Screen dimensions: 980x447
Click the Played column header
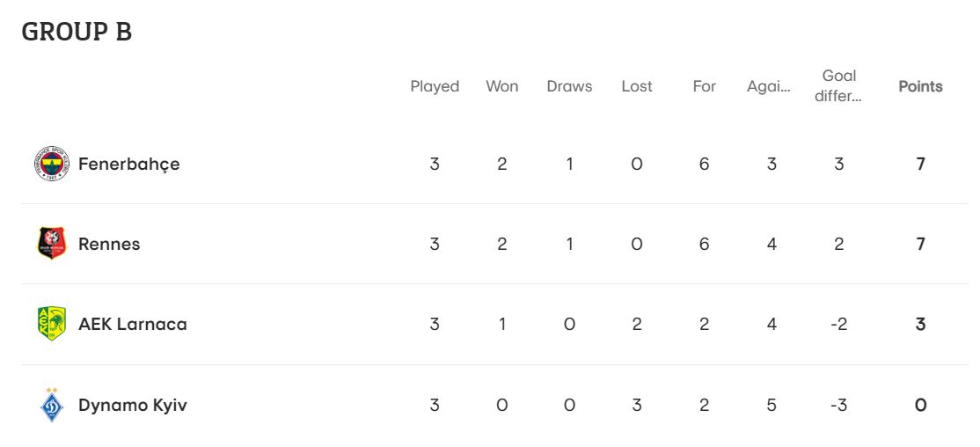coord(435,87)
